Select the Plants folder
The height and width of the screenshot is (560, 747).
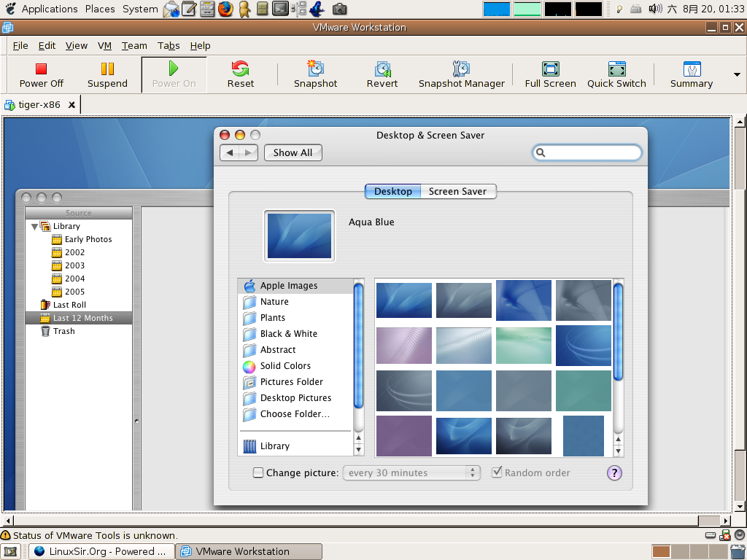[296, 318]
